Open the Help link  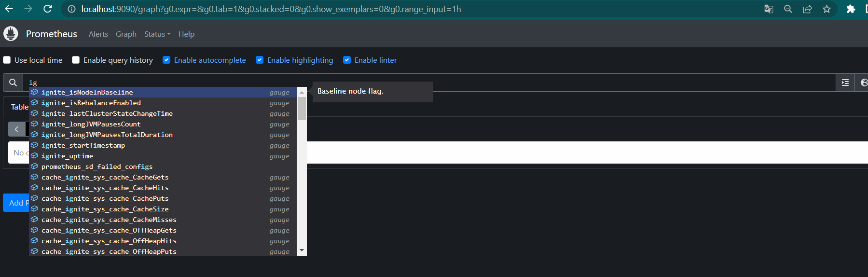coord(186,34)
